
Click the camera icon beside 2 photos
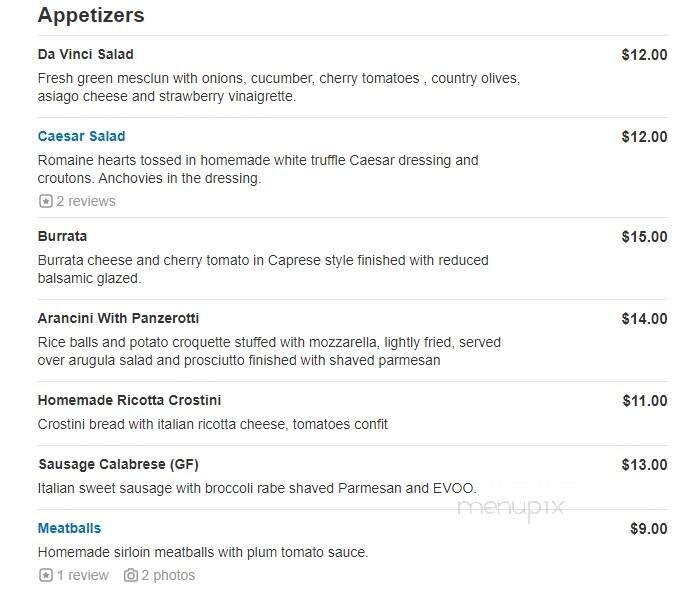pyautogui.click(x=130, y=575)
